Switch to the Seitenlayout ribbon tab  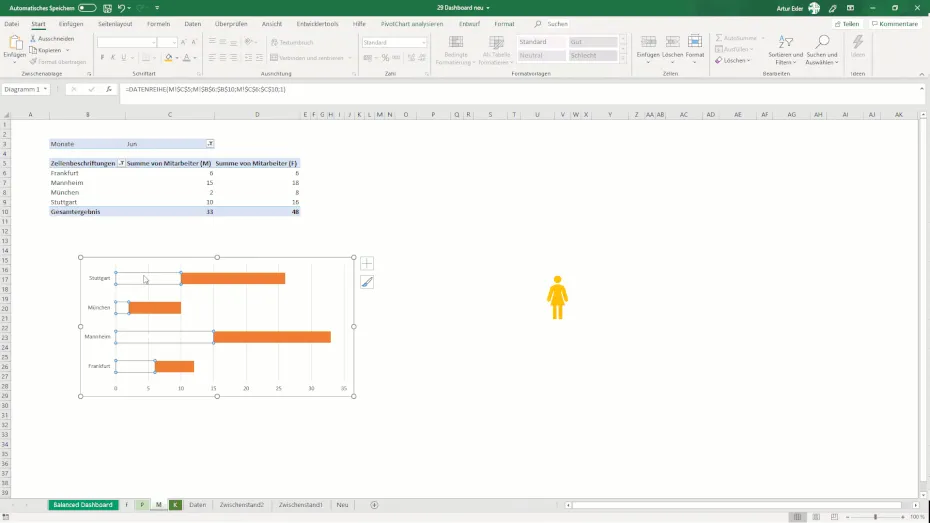(x=115, y=24)
